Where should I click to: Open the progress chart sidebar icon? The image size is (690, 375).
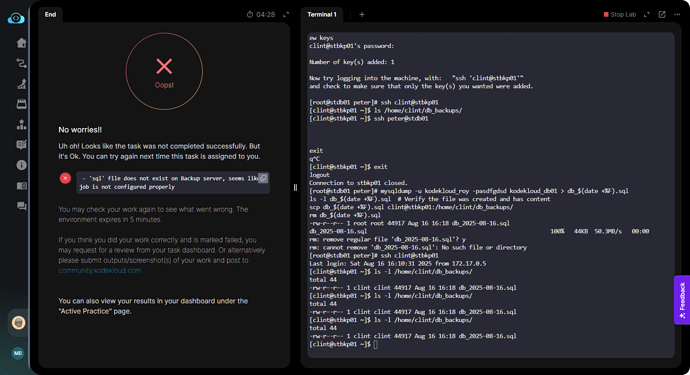21,84
